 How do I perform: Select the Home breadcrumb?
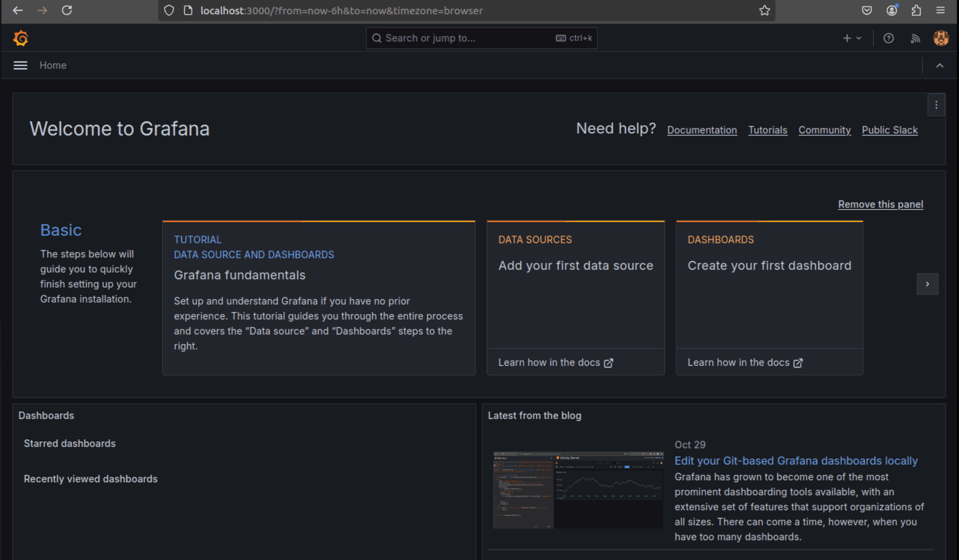53,65
